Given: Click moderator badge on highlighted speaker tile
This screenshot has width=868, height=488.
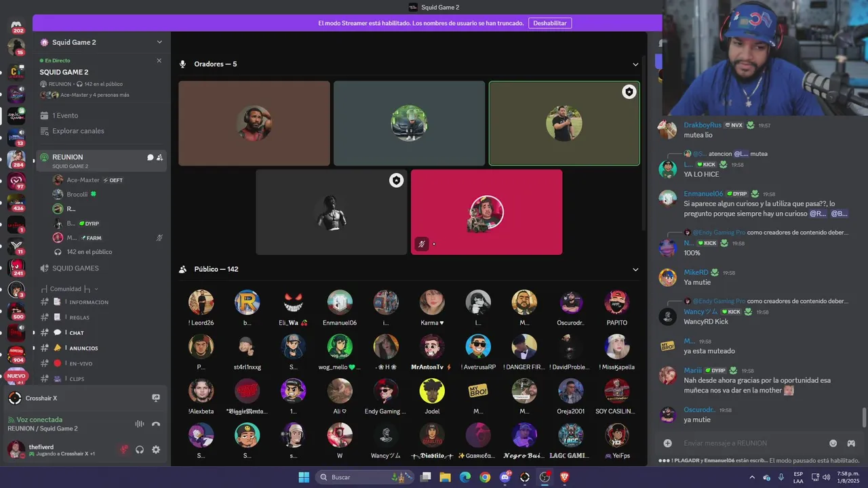Looking at the screenshot, I should pyautogui.click(x=629, y=91).
